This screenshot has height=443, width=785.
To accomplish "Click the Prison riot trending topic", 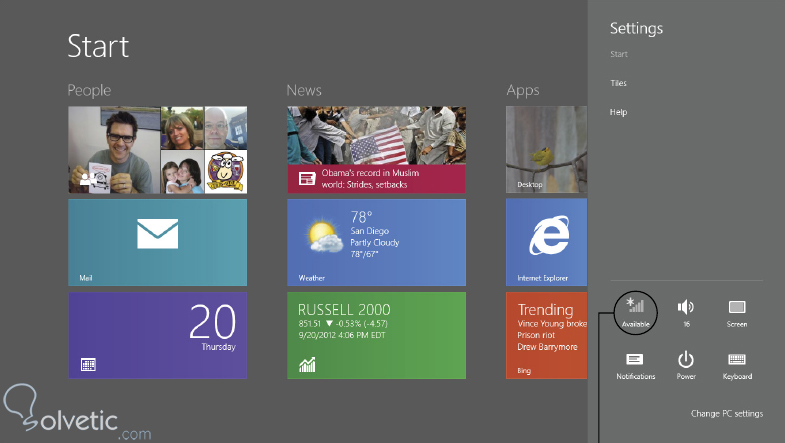I will coord(536,335).
